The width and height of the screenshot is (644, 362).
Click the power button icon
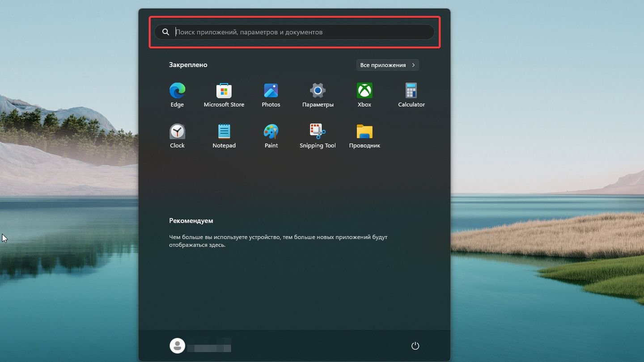pos(415,345)
